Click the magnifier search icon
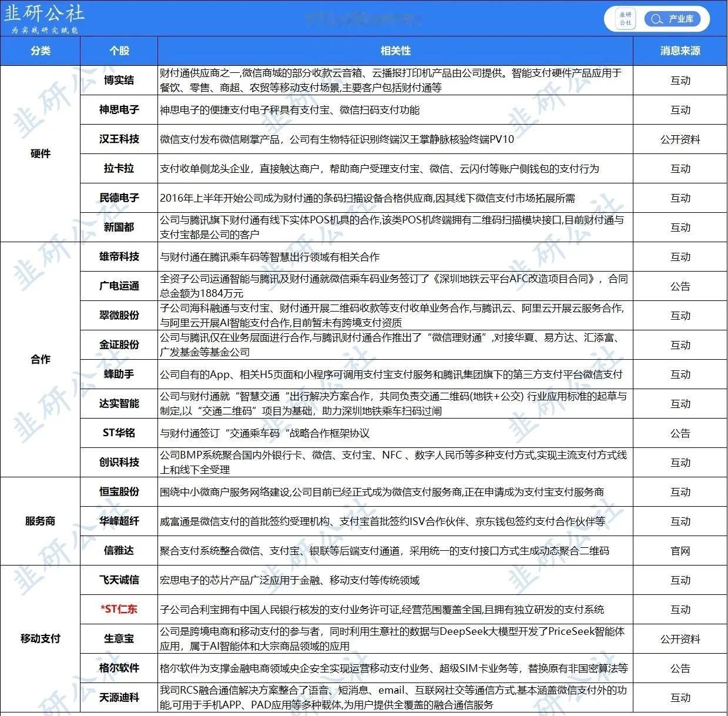Image resolution: width=728 pixels, height=716 pixels. tap(656, 19)
